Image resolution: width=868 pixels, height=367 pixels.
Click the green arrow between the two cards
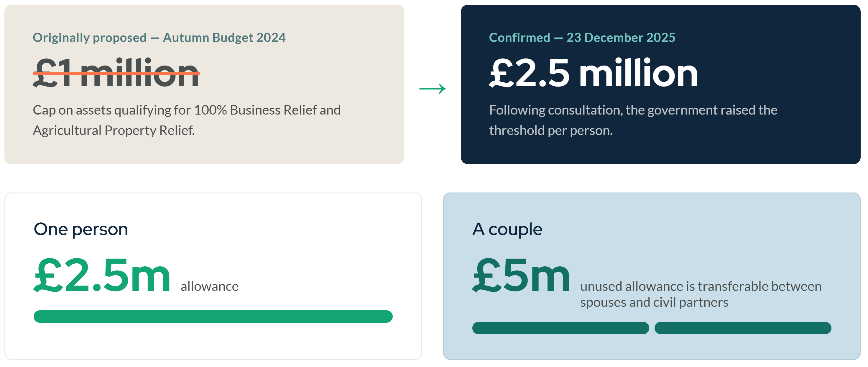432,89
